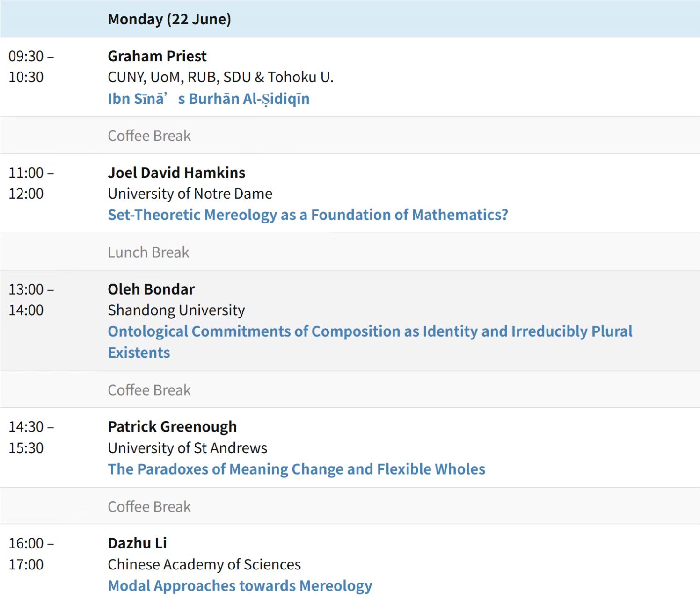Click University of Notre Dame affiliation text

click(190, 194)
